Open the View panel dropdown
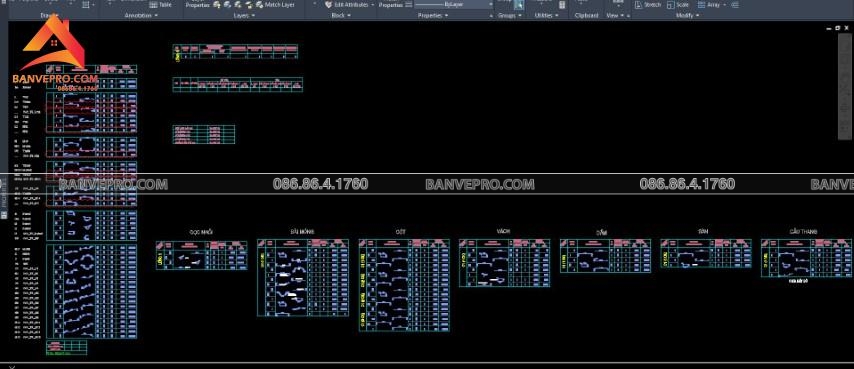Viewport: 854px width, 369px height. coord(615,16)
